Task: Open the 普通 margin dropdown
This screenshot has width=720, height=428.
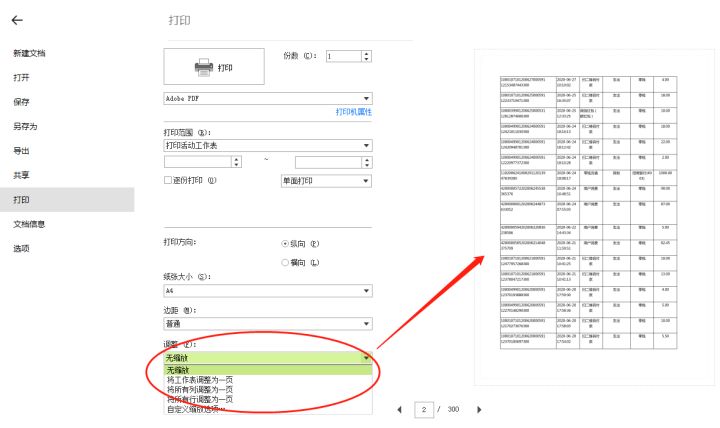Action: (268, 324)
